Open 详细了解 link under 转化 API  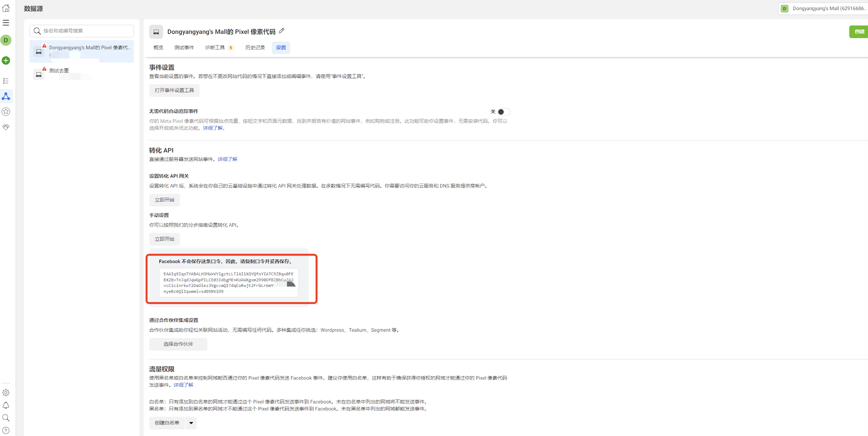tap(228, 159)
